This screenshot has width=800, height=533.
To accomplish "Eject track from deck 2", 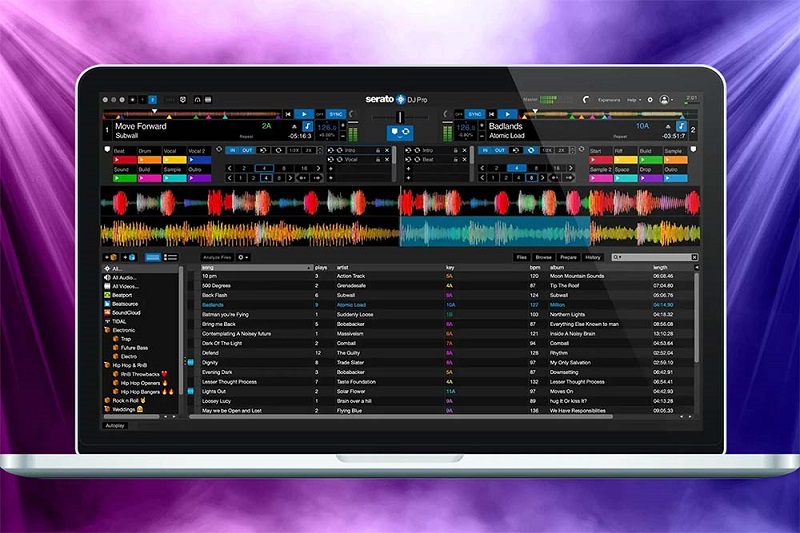I will [x=668, y=126].
